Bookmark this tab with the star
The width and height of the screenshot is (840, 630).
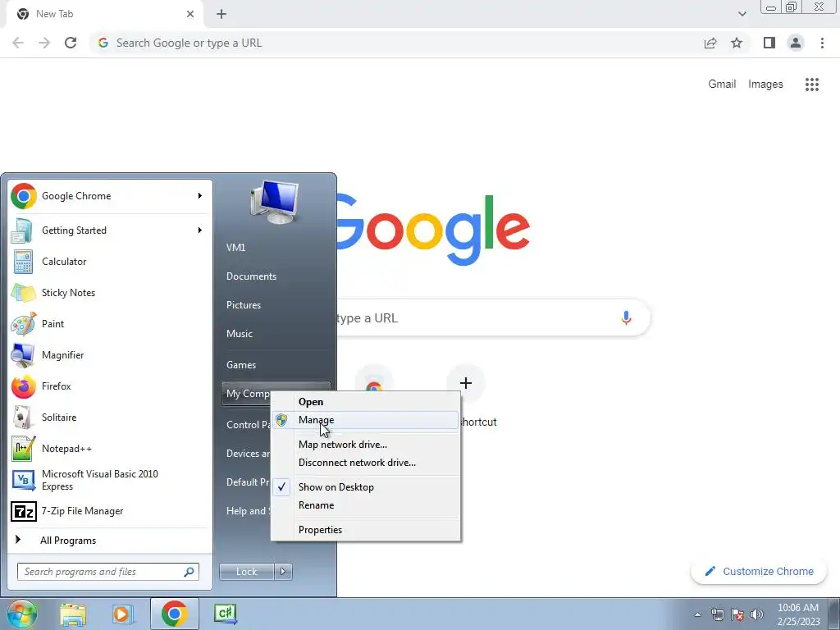click(x=737, y=43)
